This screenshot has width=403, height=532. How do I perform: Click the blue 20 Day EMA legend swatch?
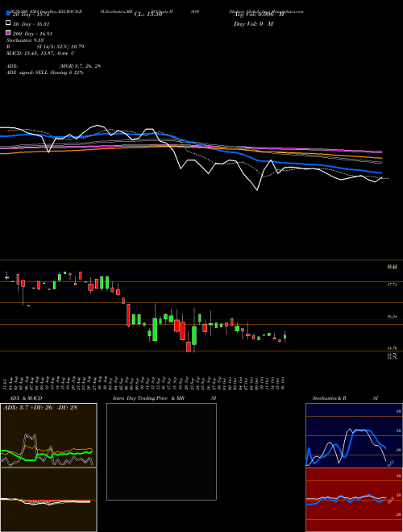8,13
